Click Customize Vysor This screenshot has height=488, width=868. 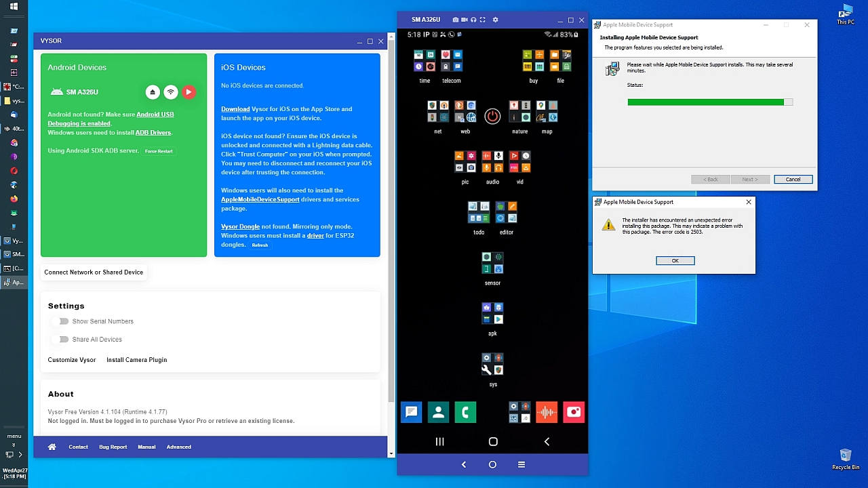pos(72,360)
